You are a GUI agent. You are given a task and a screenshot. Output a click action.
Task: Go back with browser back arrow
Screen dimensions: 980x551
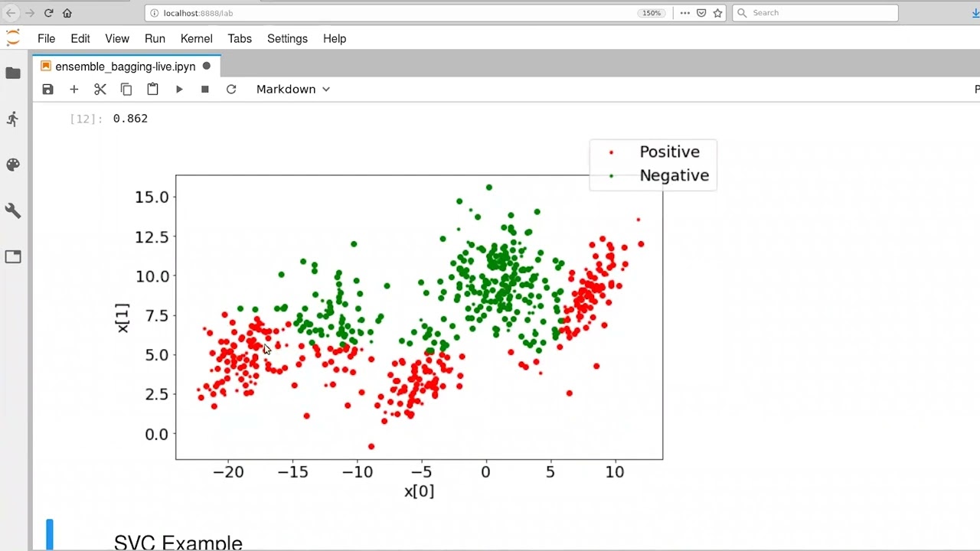[x=11, y=13]
